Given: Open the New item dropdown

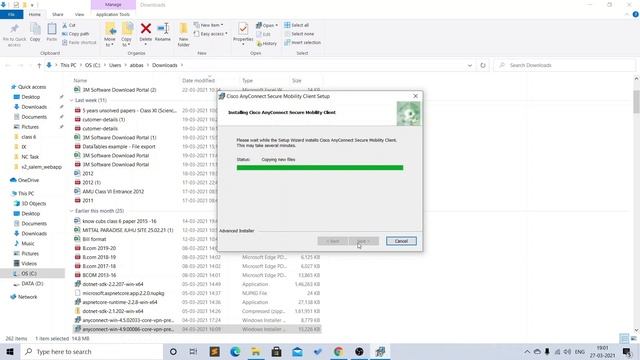Looking at the screenshot, I should 209,25.
